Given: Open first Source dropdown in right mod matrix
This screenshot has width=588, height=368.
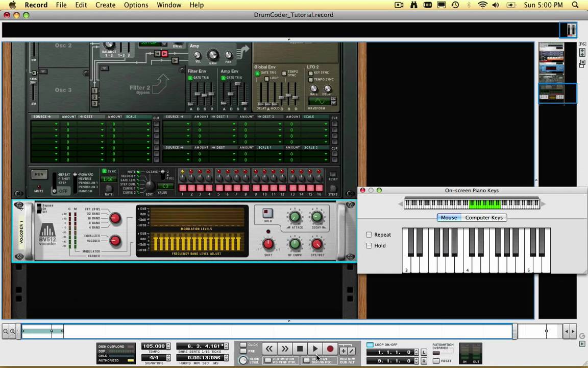Looking at the screenshot, I should click(177, 124).
